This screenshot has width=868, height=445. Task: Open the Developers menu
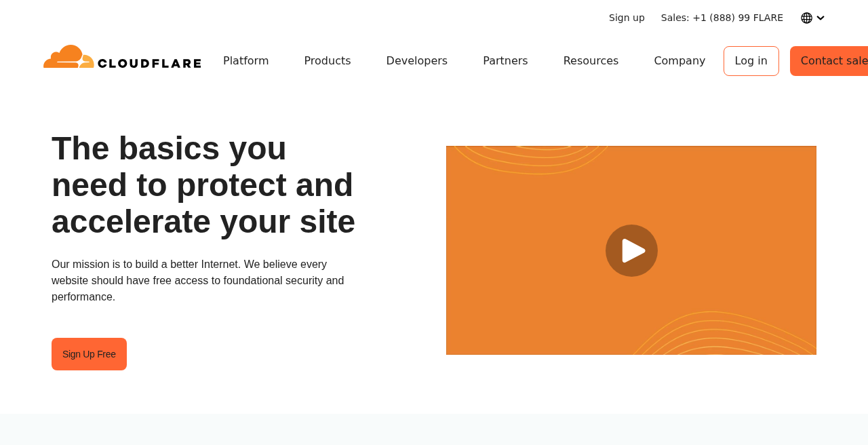[x=417, y=61]
